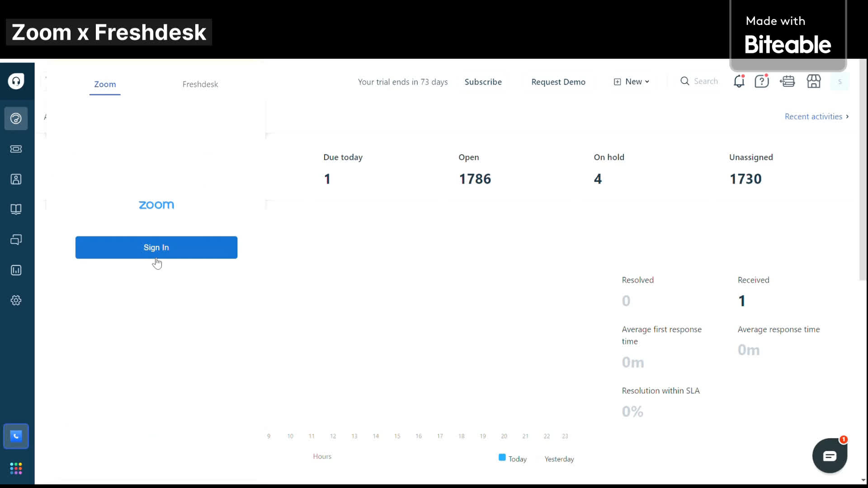Open the Freshworks app switcher grid

16,469
